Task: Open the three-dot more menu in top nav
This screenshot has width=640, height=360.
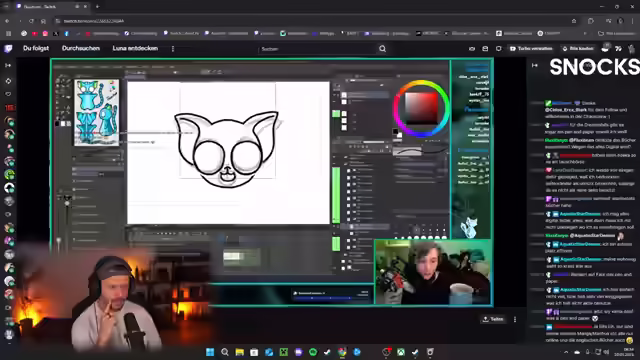Action: tap(173, 49)
